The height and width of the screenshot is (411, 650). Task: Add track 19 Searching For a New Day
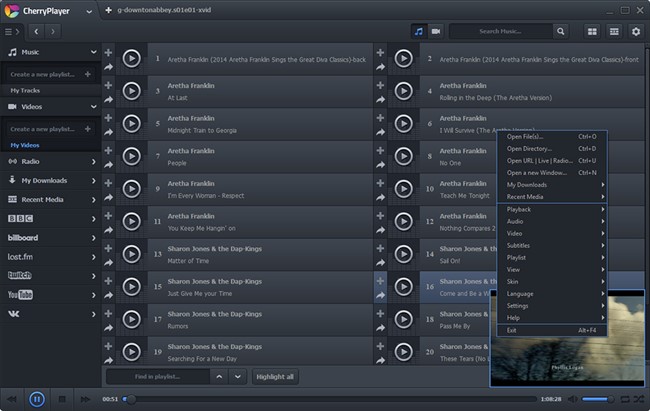click(x=108, y=346)
